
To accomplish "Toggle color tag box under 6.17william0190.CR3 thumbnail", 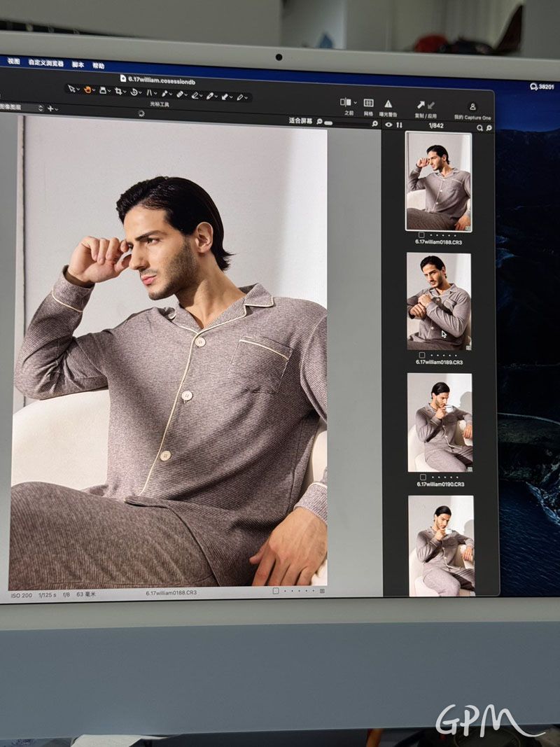I will click(x=423, y=477).
